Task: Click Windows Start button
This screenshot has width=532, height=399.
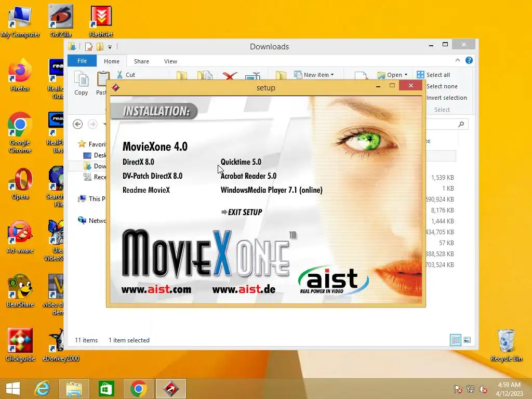Action: [x=13, y=389]
